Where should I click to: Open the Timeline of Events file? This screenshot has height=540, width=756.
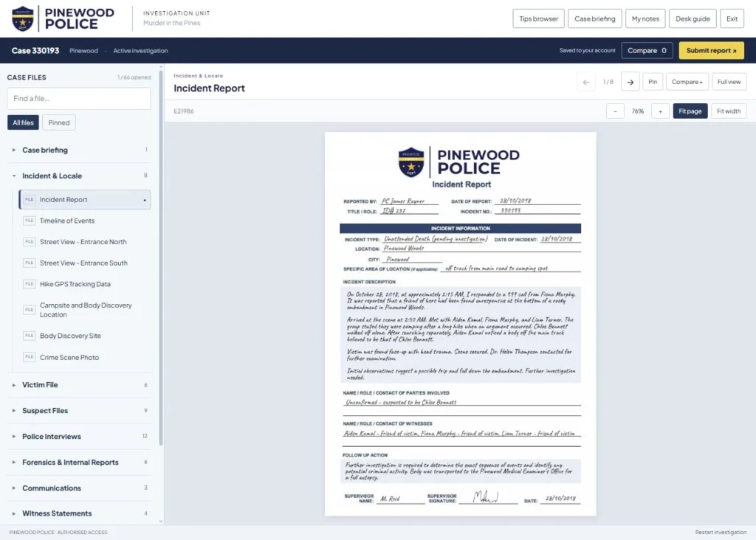pos(85,221)
